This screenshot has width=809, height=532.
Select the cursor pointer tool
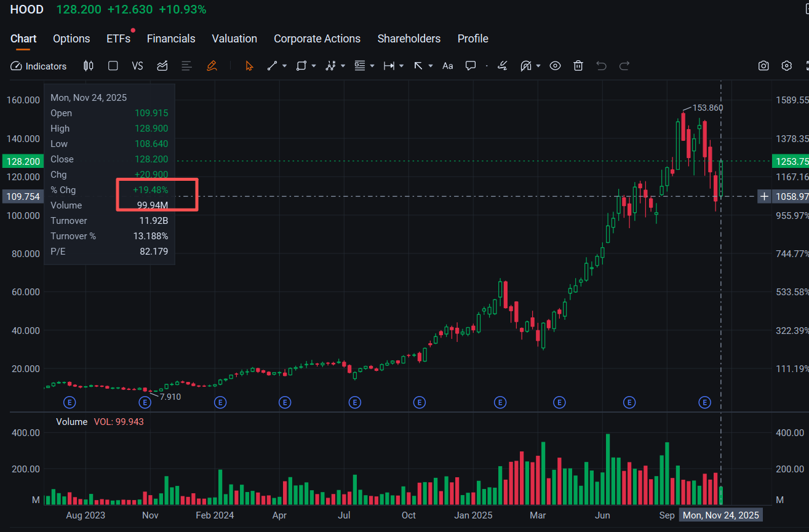tap(249, 66)
